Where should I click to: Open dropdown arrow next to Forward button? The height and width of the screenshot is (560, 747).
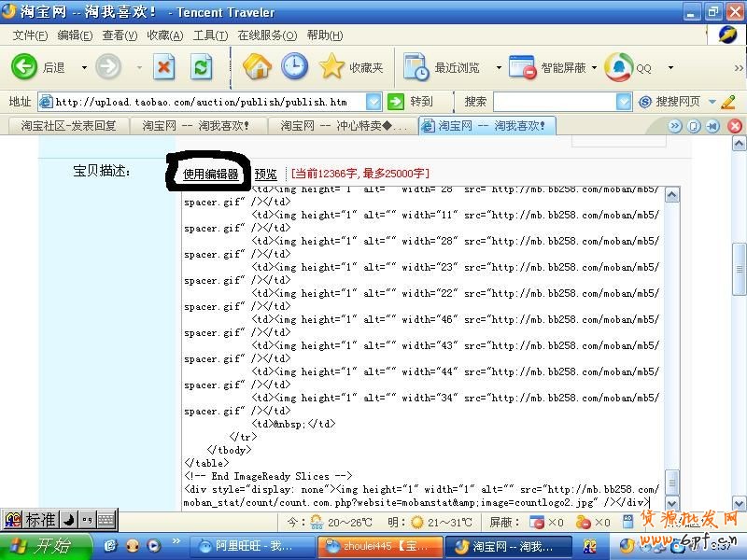coord(139,67)
